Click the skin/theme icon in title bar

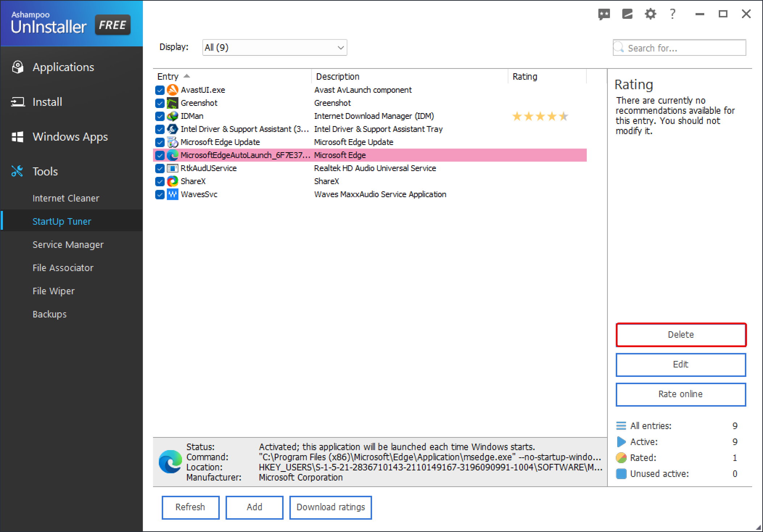[627, 14]
